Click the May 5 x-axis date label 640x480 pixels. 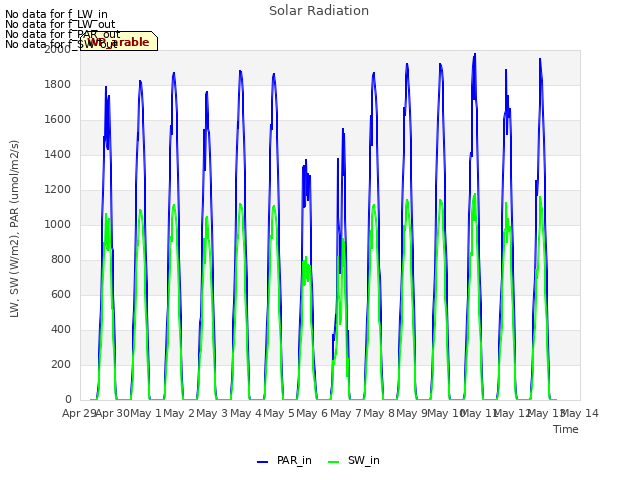pyautogui.click(x=279, y=414)
